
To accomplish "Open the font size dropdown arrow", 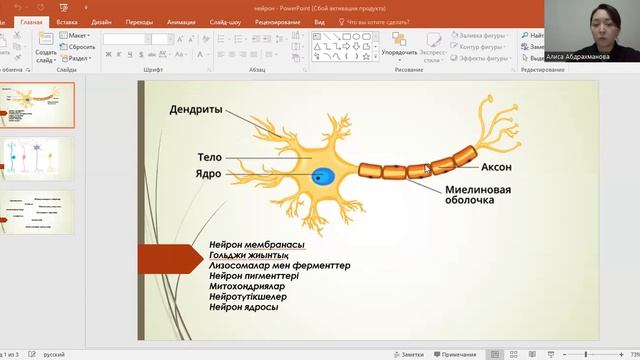I will [x=171, y=39].
